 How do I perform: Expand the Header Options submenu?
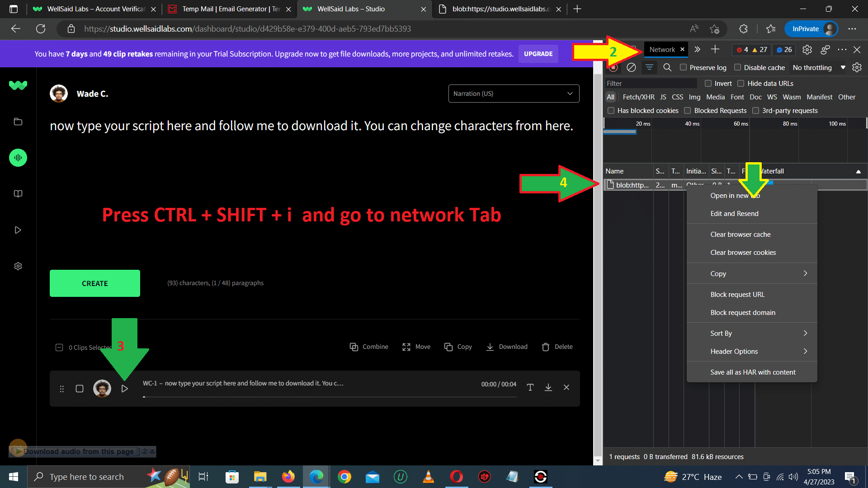(752, 351)
